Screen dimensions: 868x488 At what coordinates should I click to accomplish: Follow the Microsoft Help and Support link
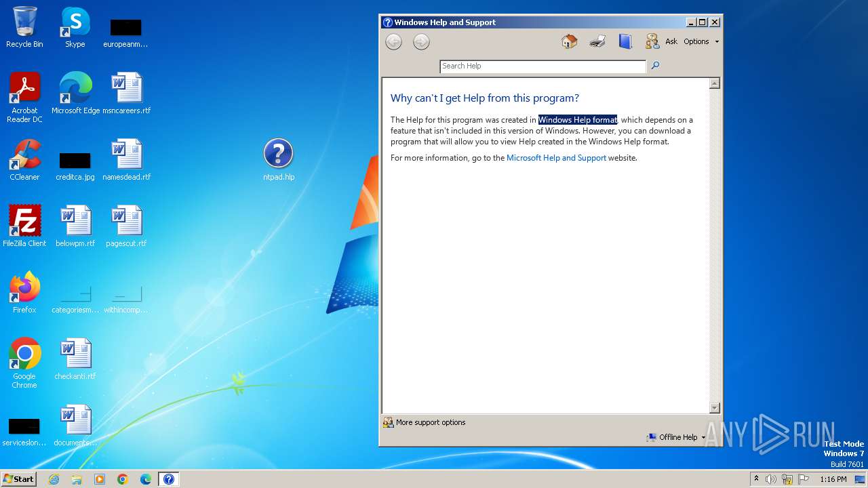[556, 158]
